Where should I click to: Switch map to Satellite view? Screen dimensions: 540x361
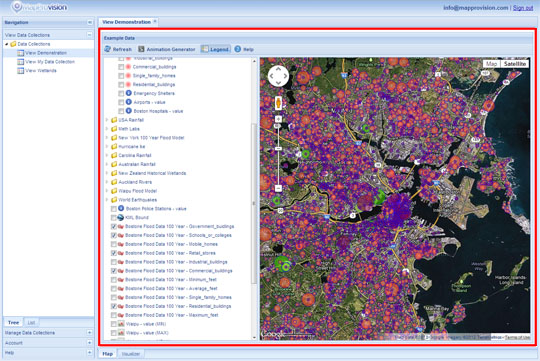[515, 64]
